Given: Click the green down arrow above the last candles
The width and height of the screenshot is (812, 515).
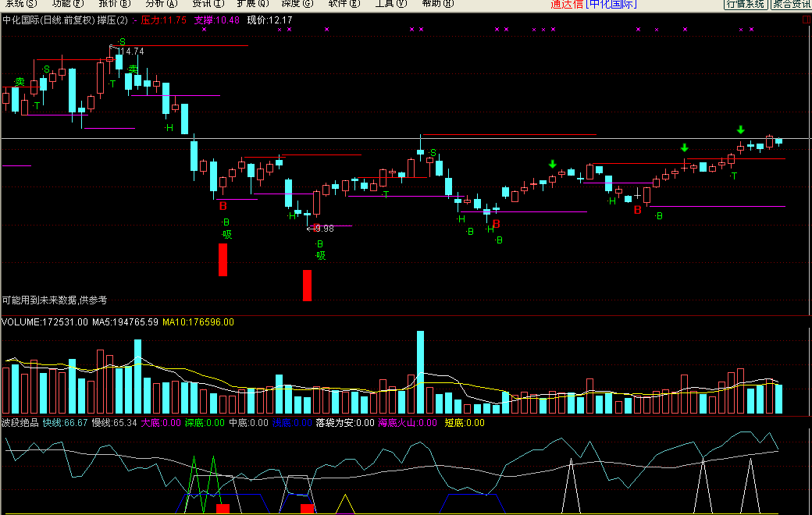Looking at the screenshot, I should pyautogui.click(x=740, y=130).
